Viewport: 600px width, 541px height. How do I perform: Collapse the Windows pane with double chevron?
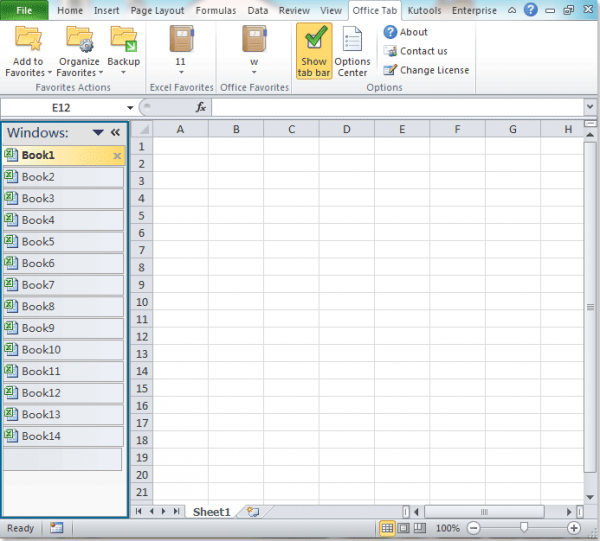pos(115,132)
